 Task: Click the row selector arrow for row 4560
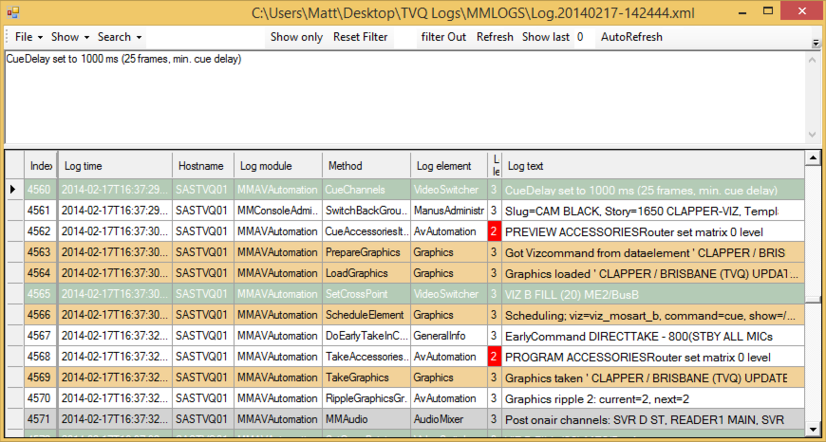pos(14,189)
